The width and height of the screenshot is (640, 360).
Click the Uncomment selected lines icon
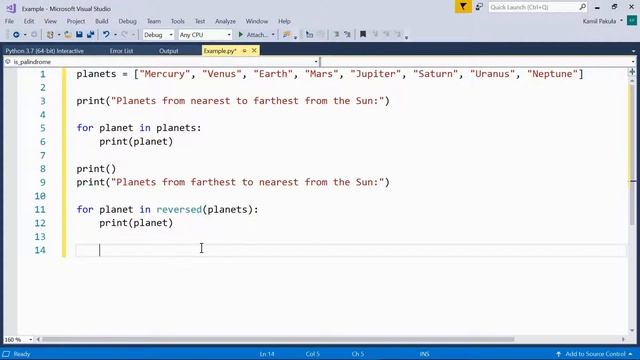tap(347, 35)
